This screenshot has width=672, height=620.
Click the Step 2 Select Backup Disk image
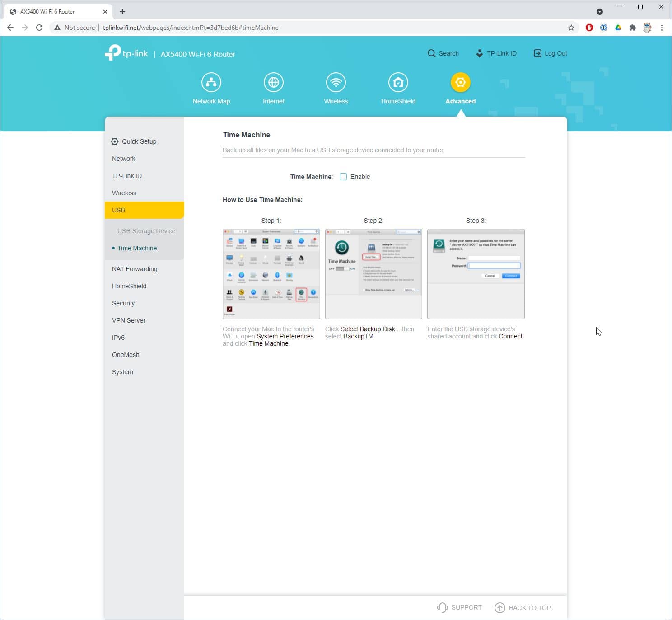[x=373, y=274]
